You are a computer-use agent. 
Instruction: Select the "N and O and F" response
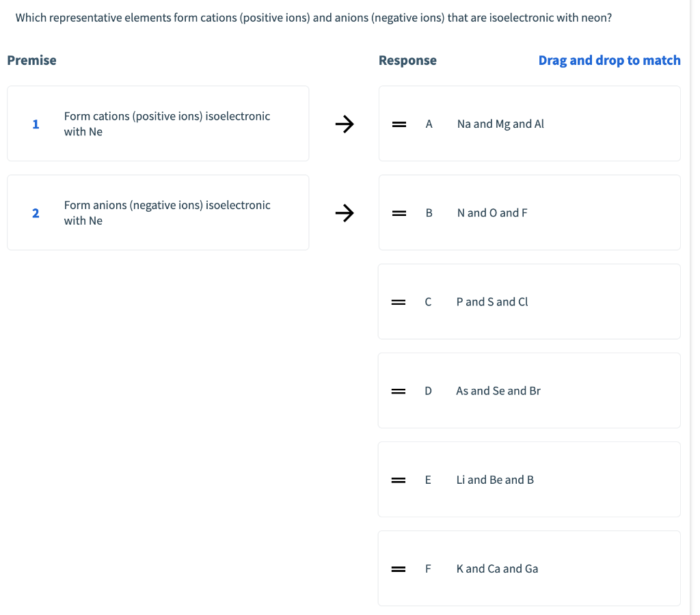[492, 213]
